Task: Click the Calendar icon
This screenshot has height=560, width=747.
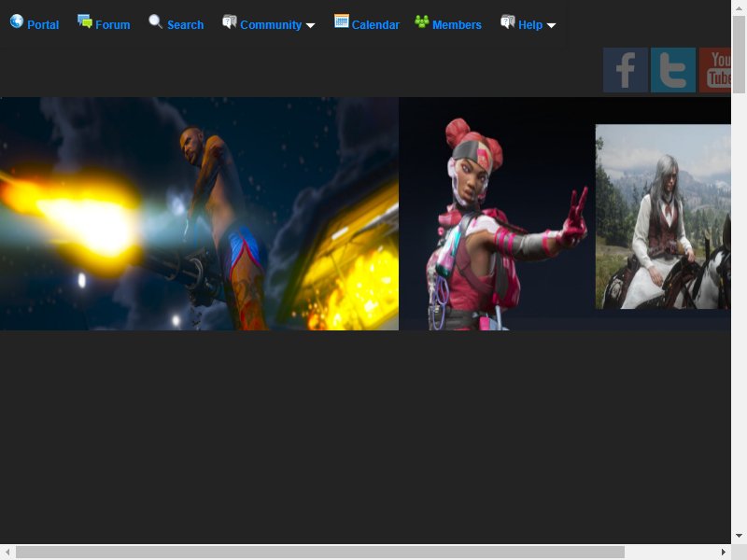Action: (x=341, y=21)
